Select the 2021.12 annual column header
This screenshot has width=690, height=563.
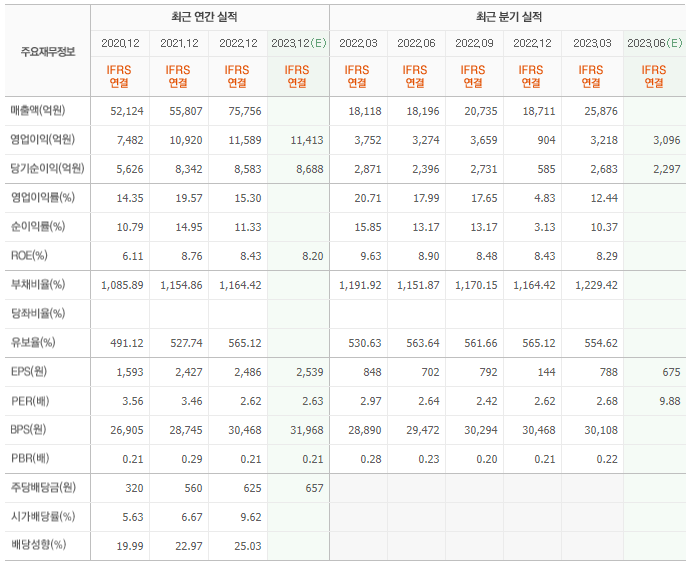click(179, 43)
